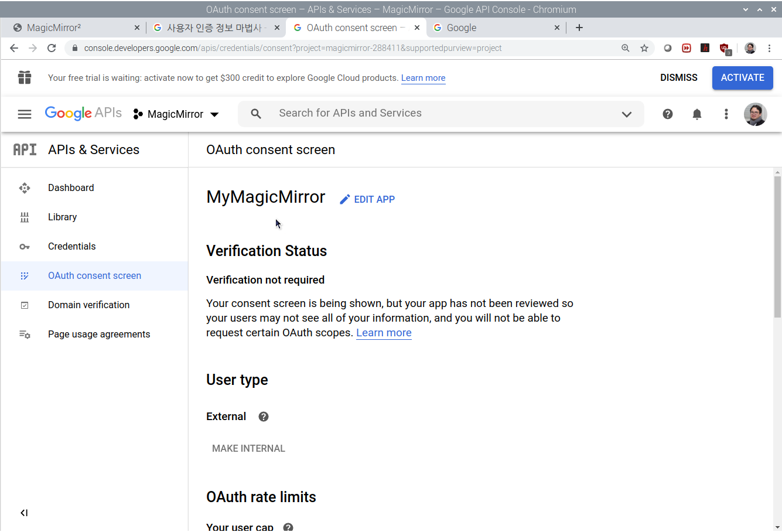Select the OAuth consent screen browser tab
Screen dimensions: 782x532
(x=356, y=28)
